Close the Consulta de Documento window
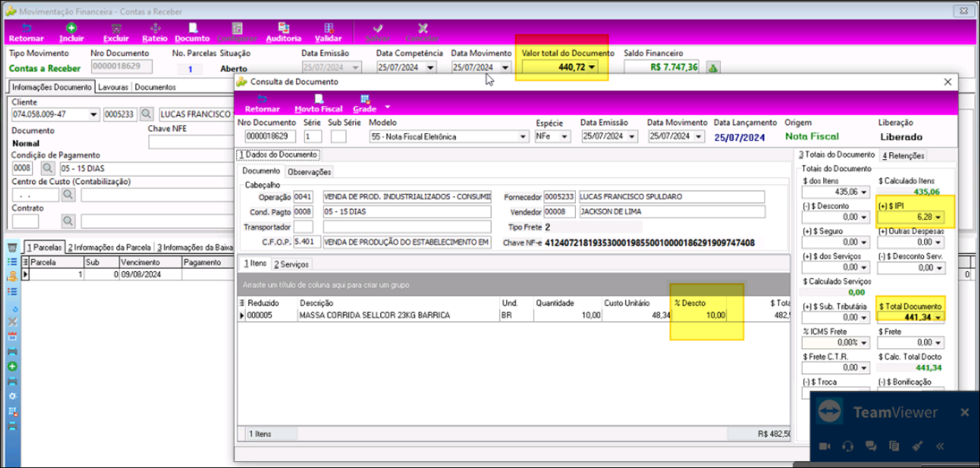The height and width of the screenshot is (468, 980). point(947,82)
